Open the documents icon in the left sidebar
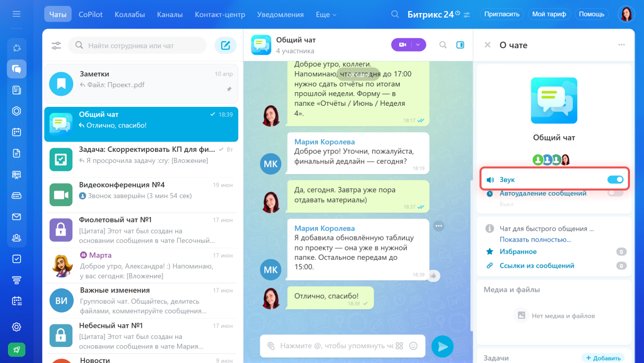 pos(17,153)
